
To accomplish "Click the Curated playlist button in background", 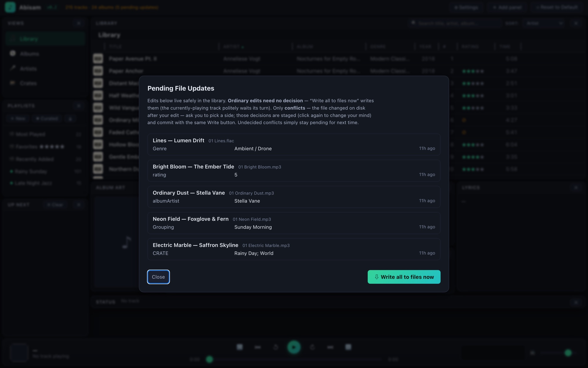I will pyautogui.click(x=47, y=118).
